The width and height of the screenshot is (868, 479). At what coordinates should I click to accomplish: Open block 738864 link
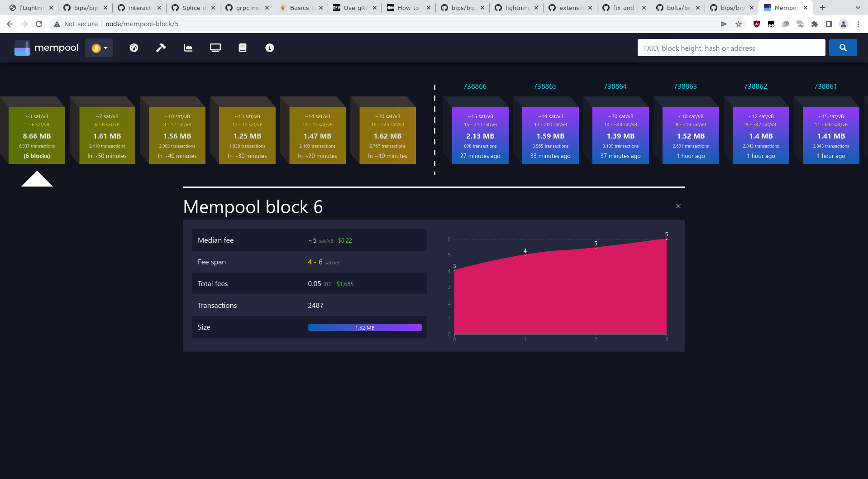click(x=615, y=86)
